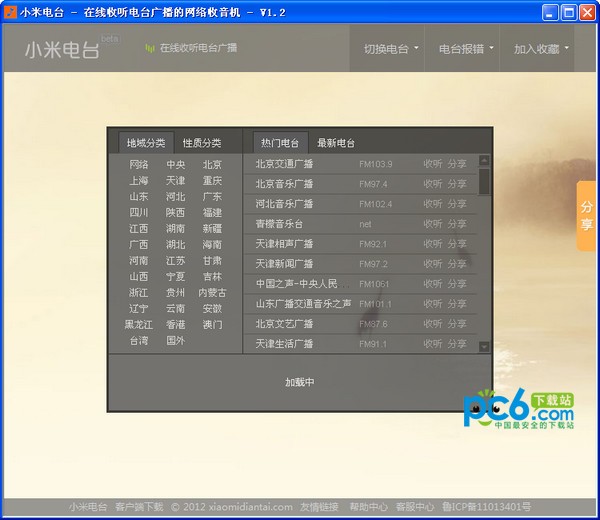This screenshot has height=520, width=600.
Task: Click the 鲁ICP备11013401号 footer link
Action: tap(486, 507)
